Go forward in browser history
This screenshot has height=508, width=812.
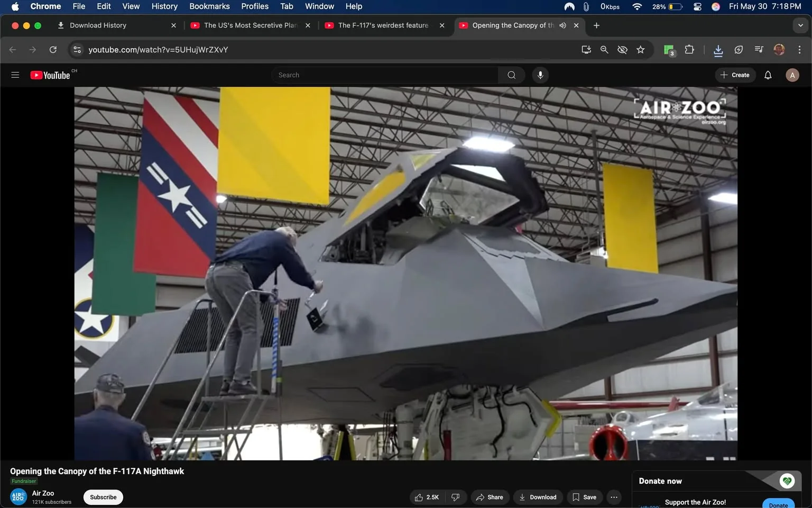pos(33,50)
